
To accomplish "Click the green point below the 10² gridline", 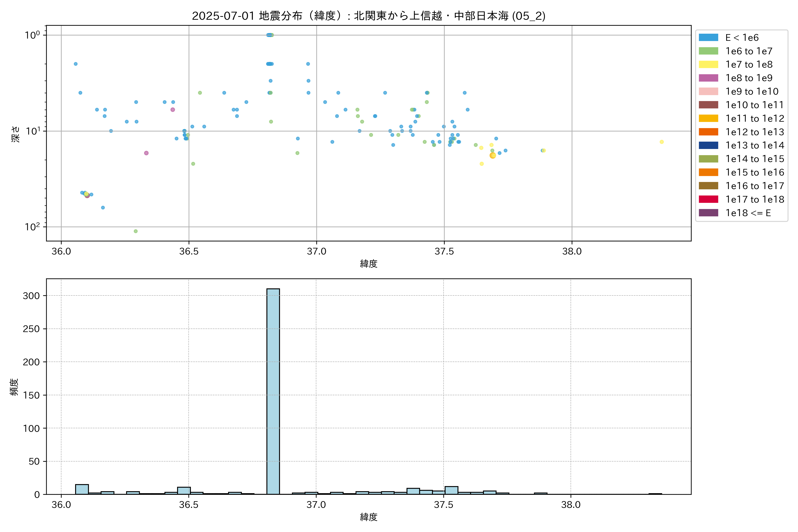I will (136, 231).
